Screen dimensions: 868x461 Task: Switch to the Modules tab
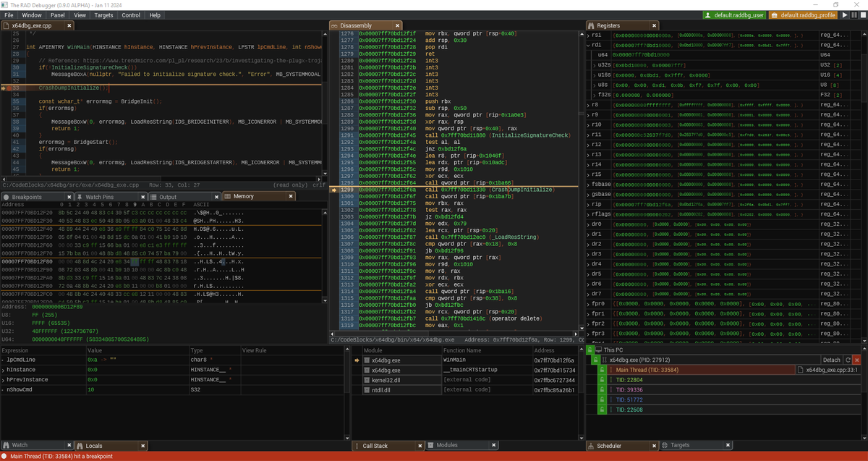447,446
